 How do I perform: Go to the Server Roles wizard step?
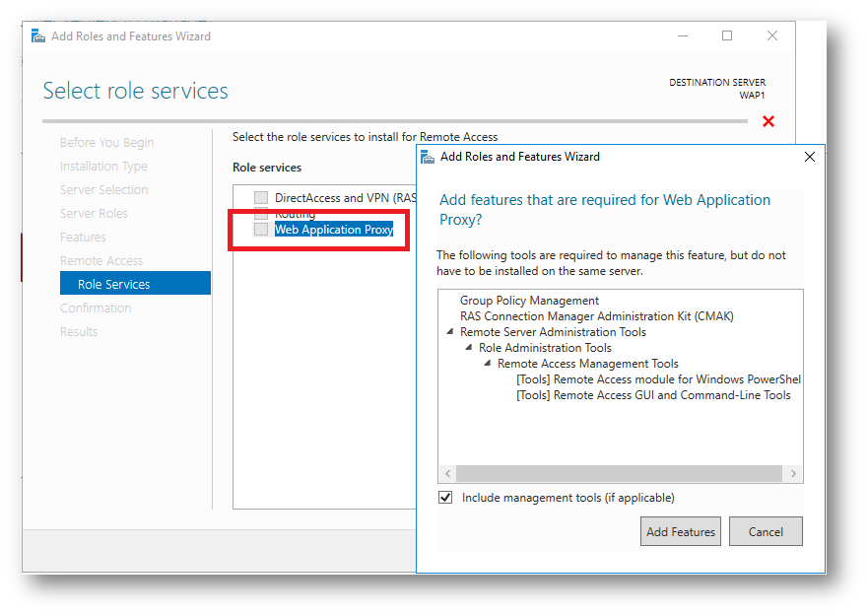point(94,213)
